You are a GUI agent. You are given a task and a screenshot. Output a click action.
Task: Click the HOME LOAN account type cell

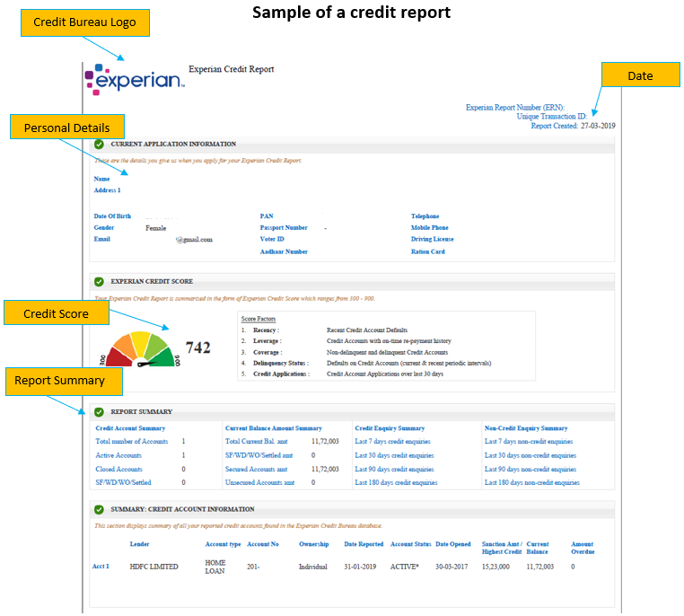click(215, 567)
